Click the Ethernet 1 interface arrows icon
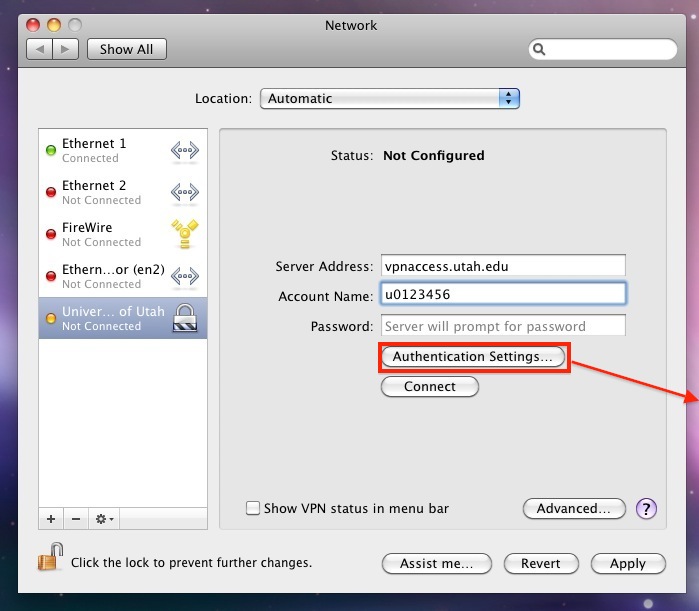The image size is (699, 611). click(185, 151)
